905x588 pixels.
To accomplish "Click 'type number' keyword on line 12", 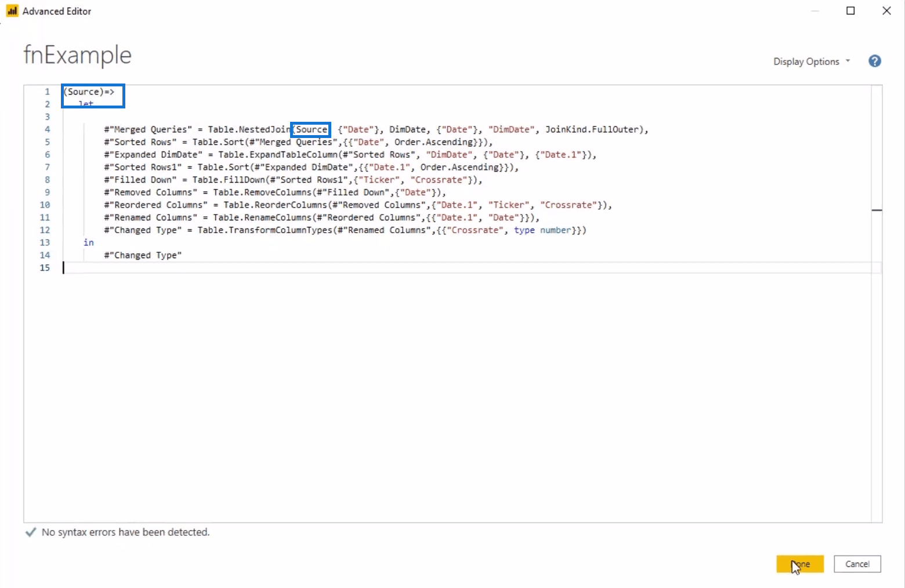I will 543,230.
